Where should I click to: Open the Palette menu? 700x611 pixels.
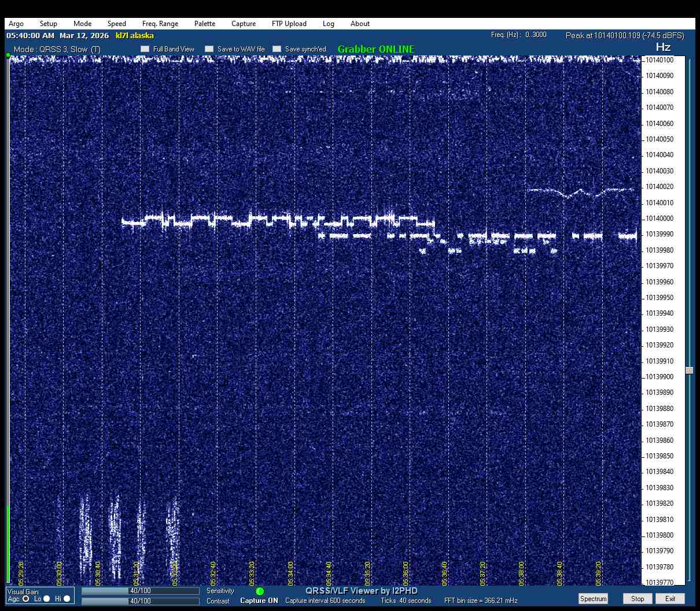point(205,24)
